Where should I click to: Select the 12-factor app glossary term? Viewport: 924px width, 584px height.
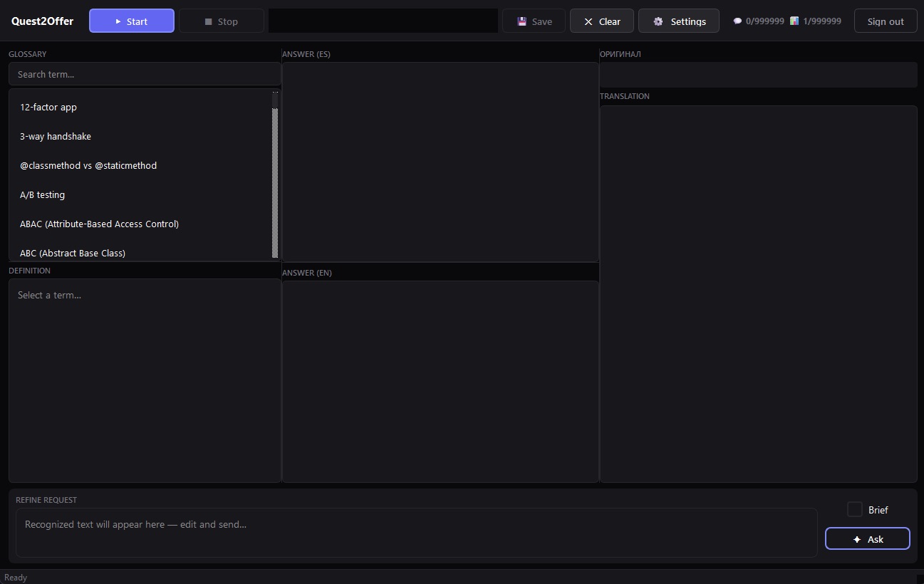tap(48, 108)
